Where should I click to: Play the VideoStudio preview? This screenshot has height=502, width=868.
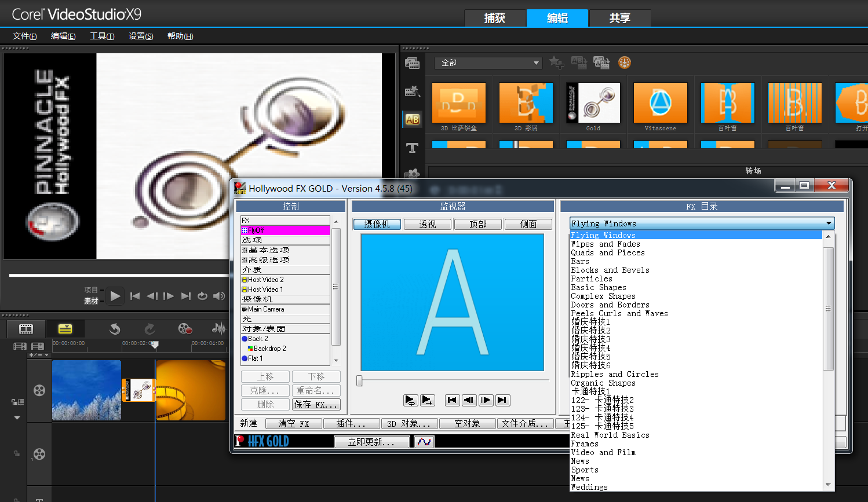tap(115, 296)
